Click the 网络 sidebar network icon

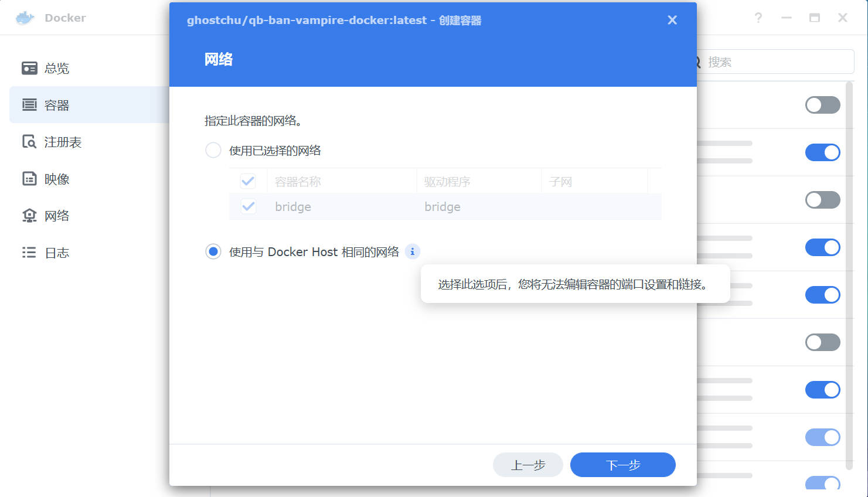(x=29, y=216)
